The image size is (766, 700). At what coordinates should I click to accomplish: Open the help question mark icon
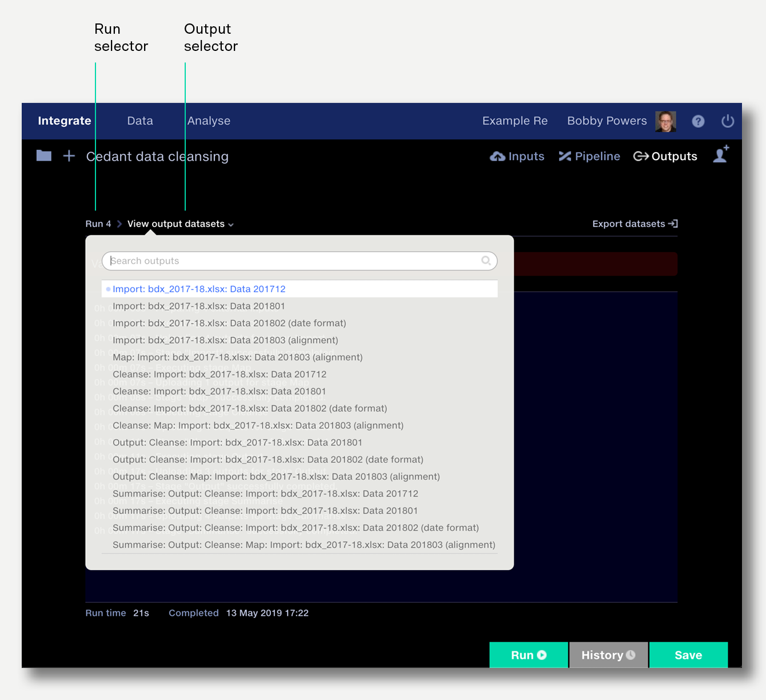[x=698, y=121]
